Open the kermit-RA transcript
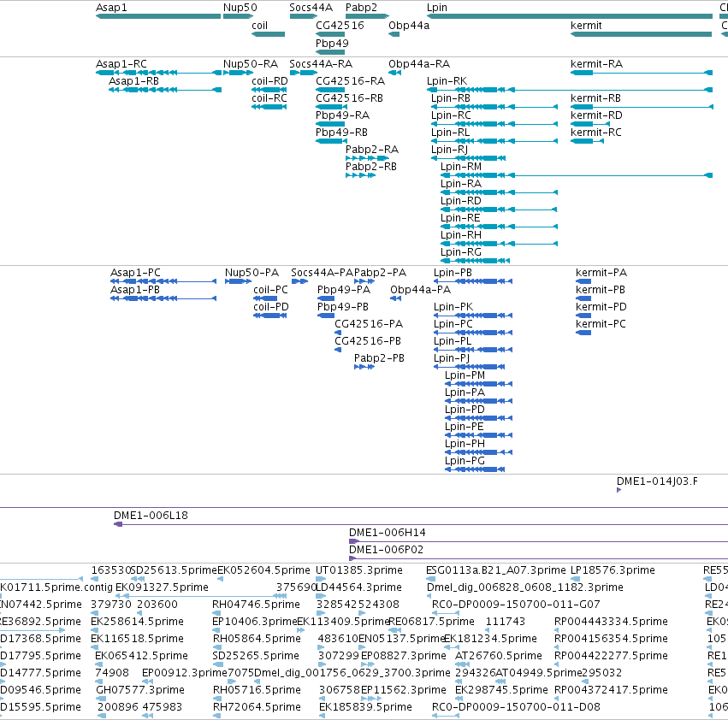The width and height of the screenshot is (728, 720). click(642, 73)
